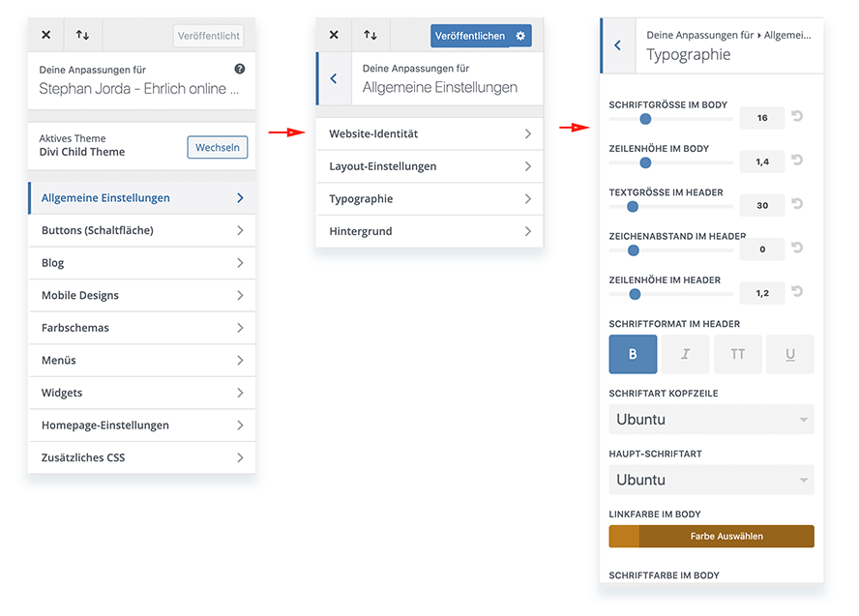
Task: Click the help question mark icon
Action: [240, 70]
